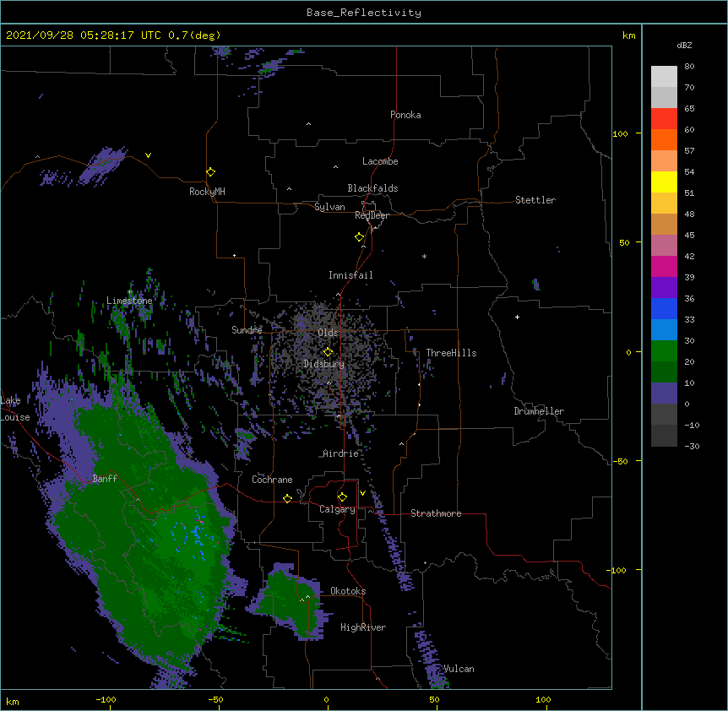Select the Sundre label
The height and width of the screenshot is (711, 728).
247,330
